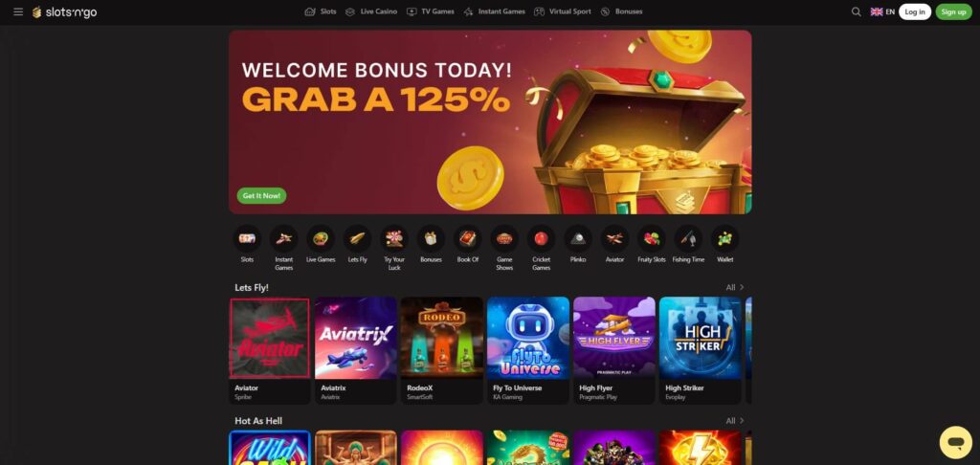Go to Live Casino in top navigation
This screenshot has width=980, height=465.
(x=371, y=11)
